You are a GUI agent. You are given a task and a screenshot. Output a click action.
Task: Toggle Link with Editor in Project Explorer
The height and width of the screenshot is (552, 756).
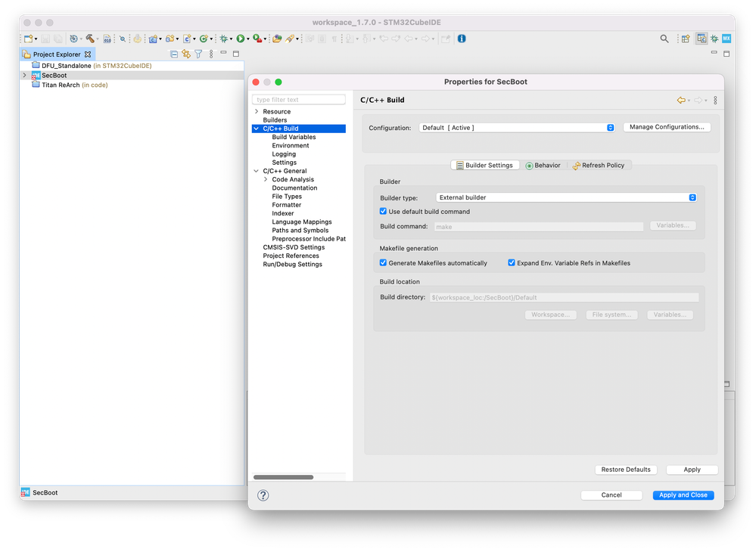click(186, 54)
